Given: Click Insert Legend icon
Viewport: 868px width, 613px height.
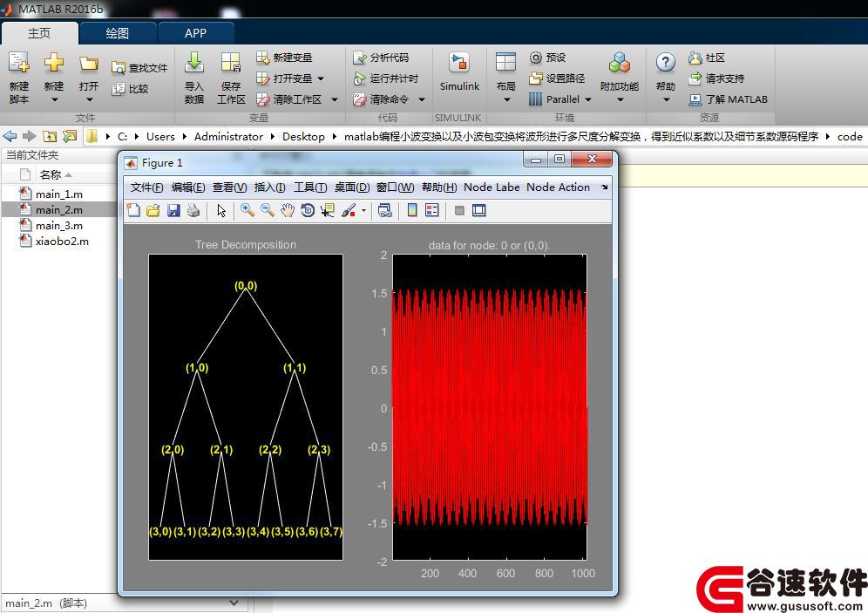Looking at the screenshot, I should click(x=431, y=210).
